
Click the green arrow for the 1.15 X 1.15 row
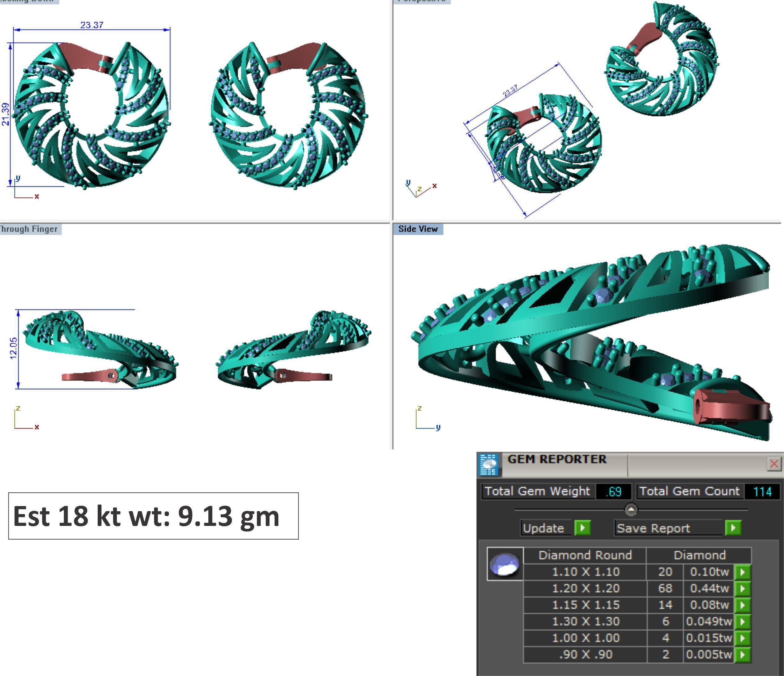pyautogui.click(x=742, y=605)
